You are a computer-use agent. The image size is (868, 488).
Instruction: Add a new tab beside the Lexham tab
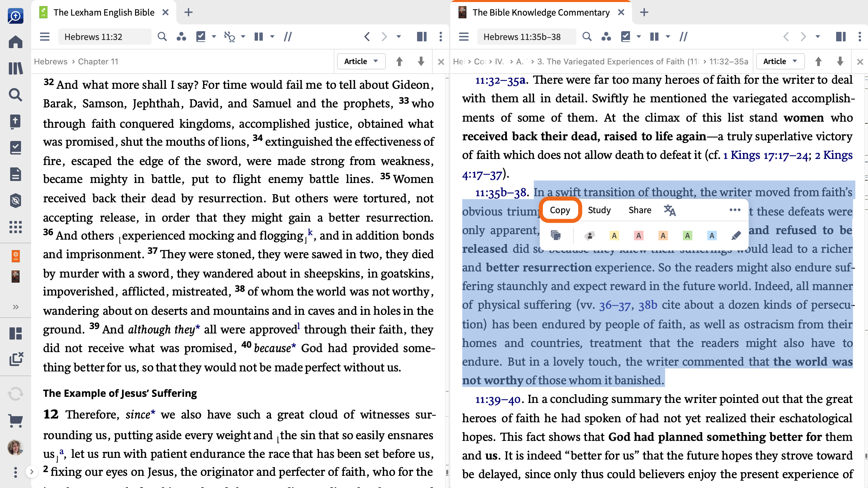(x=189, y=13)
